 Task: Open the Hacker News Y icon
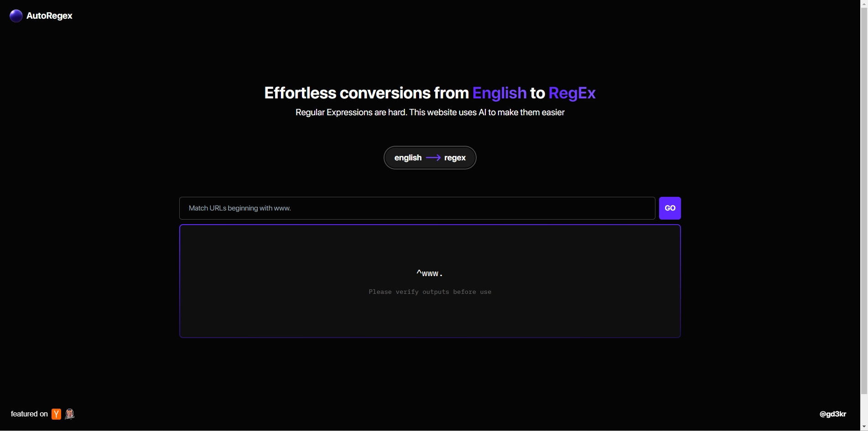click(x=57, y=414)
